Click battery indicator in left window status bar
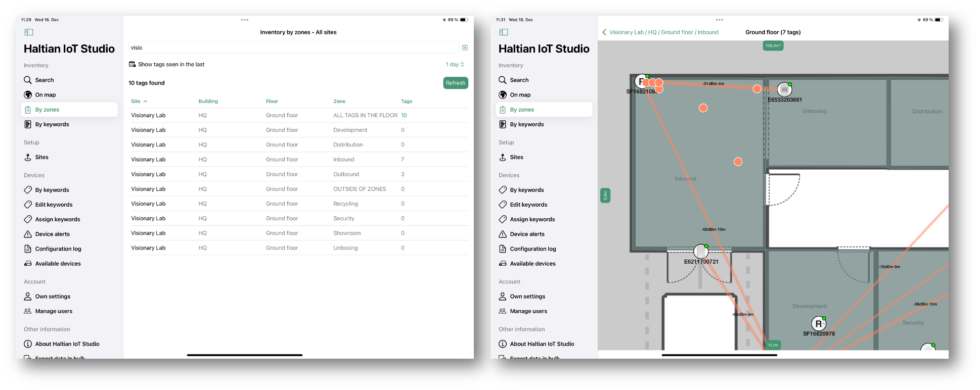Screen dimensions: 980x390 464,20
